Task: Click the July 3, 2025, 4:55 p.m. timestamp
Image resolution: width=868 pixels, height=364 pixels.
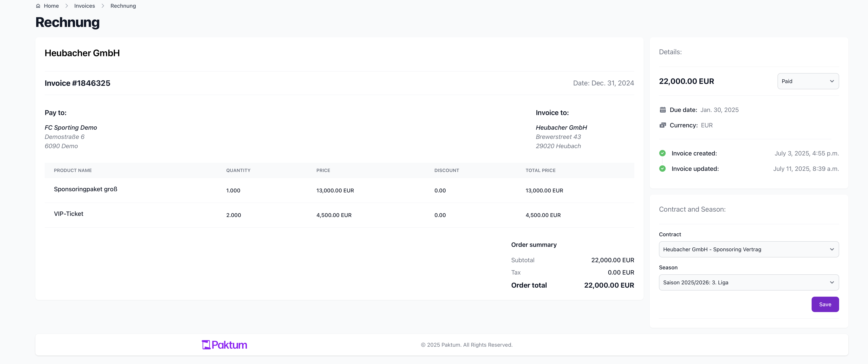Action: tap(806, 153)
